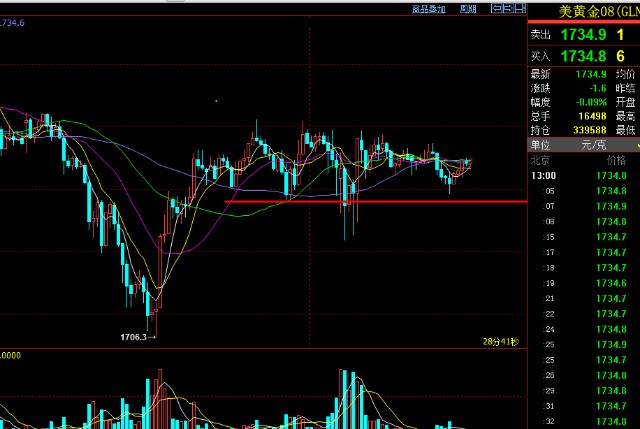640x429 pixels.
Task: Click the 价格 price column header
Action: tap(616, 159)
